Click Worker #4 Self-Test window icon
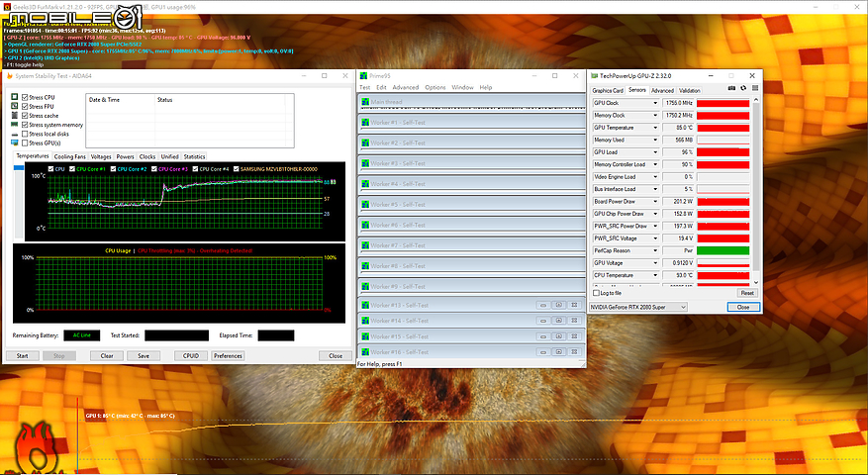Screen dimensions: 868x475 (365, 184)
